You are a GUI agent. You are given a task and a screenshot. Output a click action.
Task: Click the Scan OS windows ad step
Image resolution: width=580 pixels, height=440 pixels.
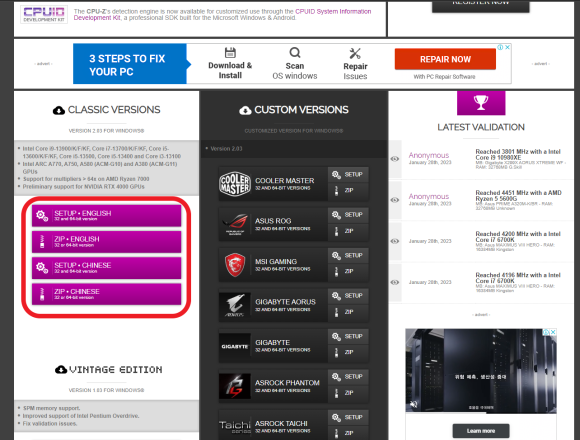[295, 64]
